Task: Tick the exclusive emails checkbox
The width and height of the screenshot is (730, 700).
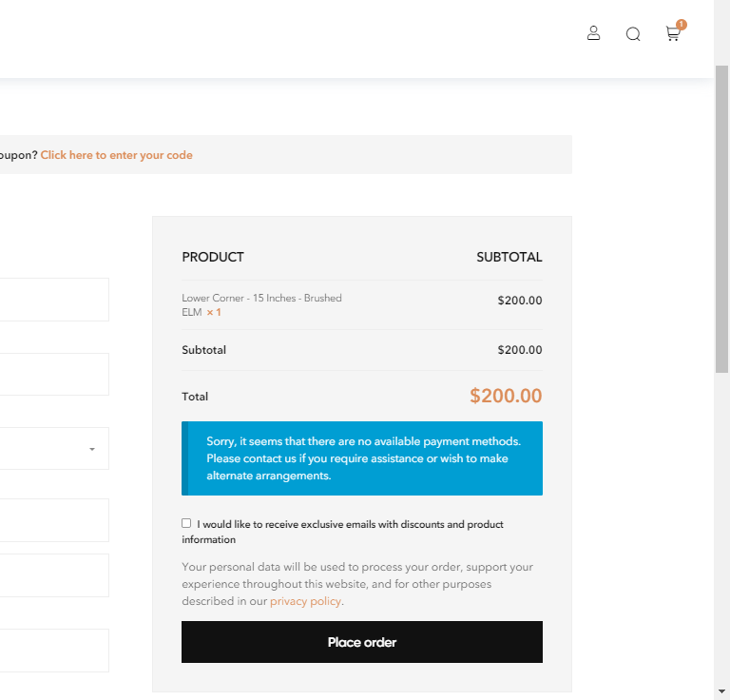Action: (186, 523)
